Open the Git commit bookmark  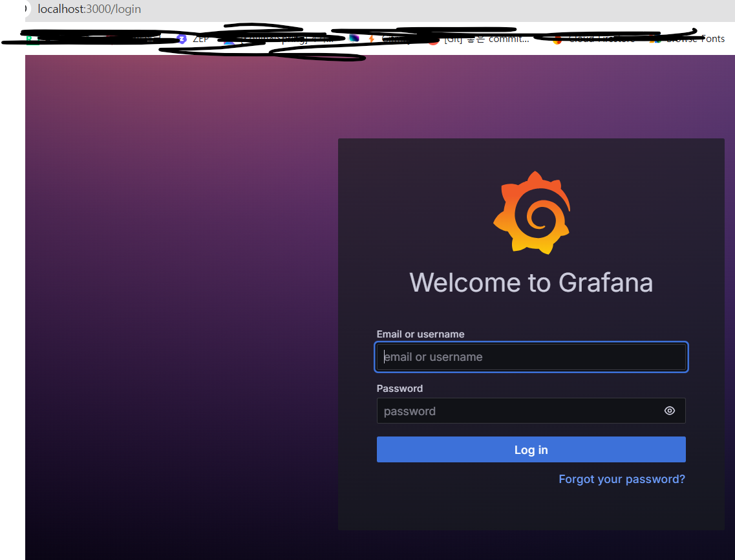[479, 39]
